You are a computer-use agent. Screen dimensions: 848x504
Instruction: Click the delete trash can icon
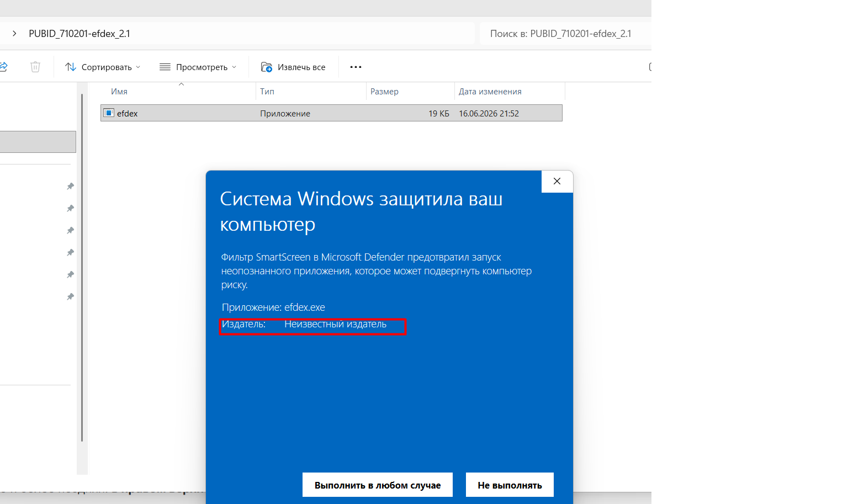[x=35, y=67]
